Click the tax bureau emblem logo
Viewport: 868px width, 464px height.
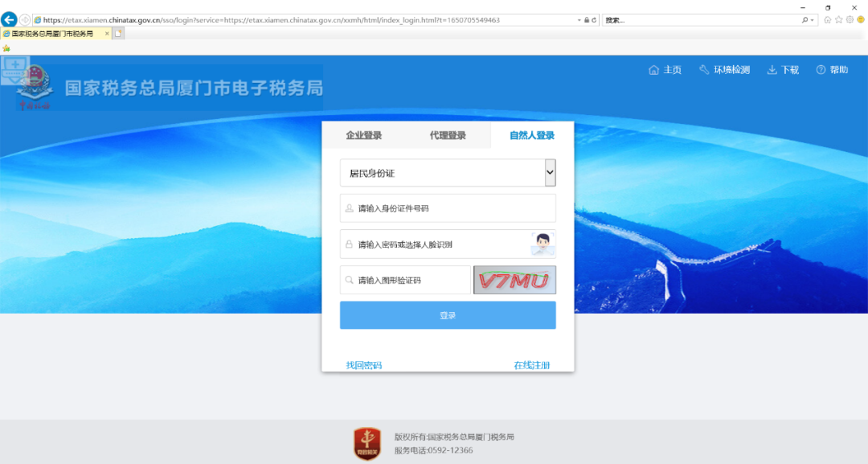pyautogui.click(x=35, y=87)
